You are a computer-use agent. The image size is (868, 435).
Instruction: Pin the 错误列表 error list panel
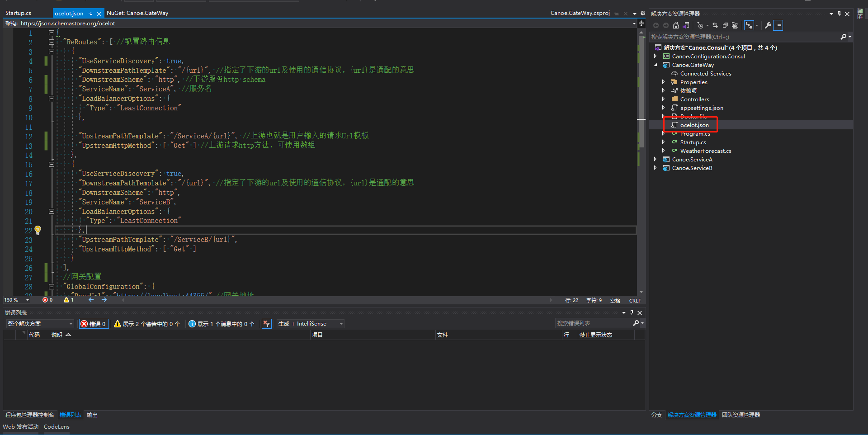pos(632,312)
